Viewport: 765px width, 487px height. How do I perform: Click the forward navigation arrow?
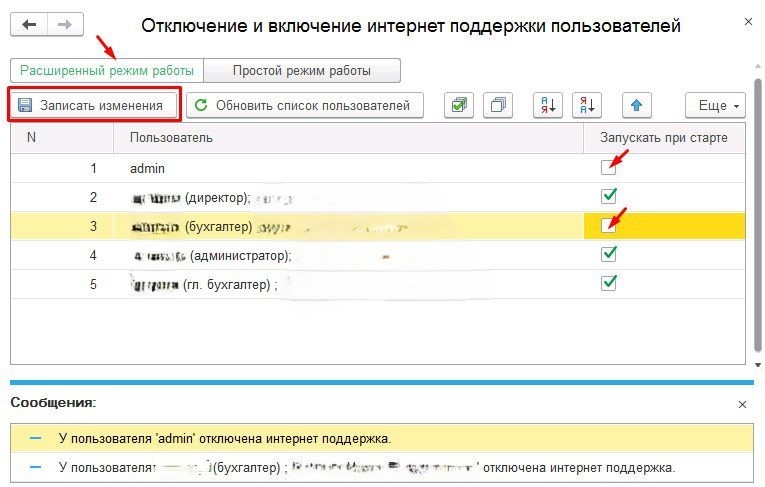pyautogui.click(x=65, y=26)
